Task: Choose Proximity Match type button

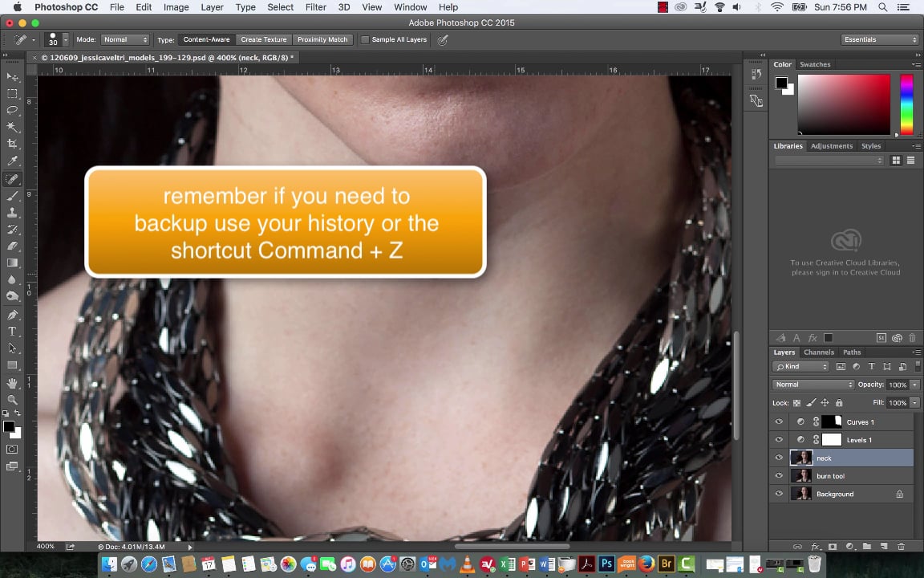Action: (x=322, y=39)
